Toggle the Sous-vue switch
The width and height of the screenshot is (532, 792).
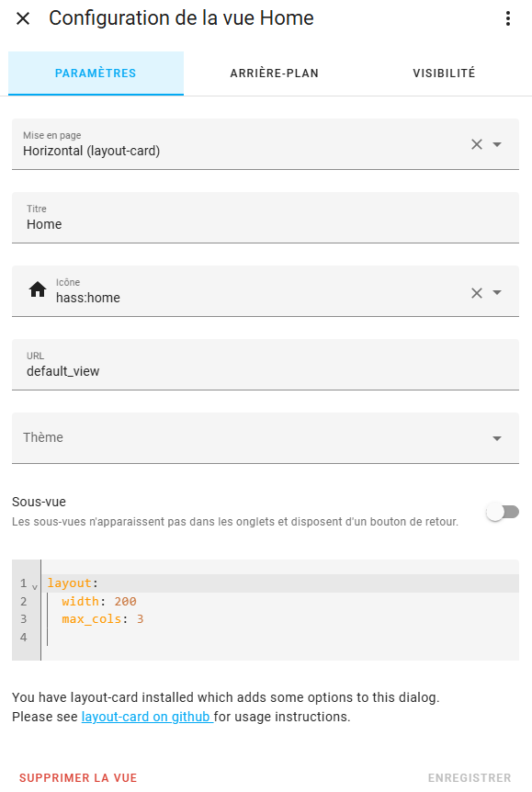[503, 512]
